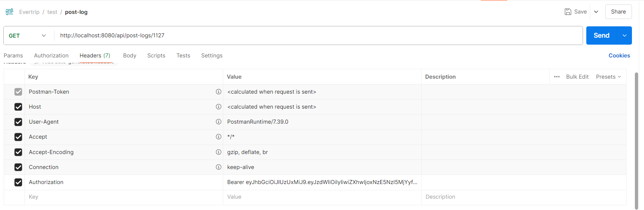
Task: Toggle the Accept header checkbox
Action: [18, 137]
